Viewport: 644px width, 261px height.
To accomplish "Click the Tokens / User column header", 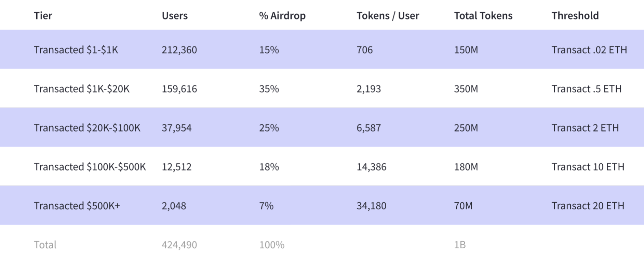I will pyautogui.click(x=388, y=16).
